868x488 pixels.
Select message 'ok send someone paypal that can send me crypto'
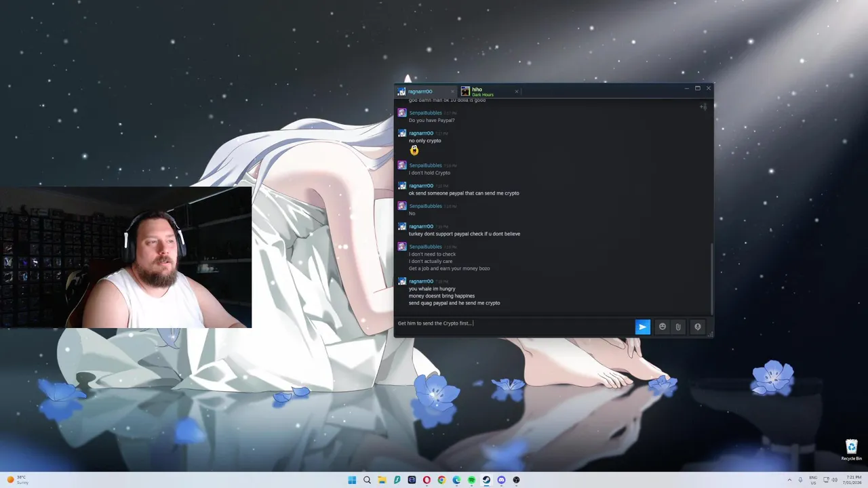pyautogui.click(x=464, y=193)
